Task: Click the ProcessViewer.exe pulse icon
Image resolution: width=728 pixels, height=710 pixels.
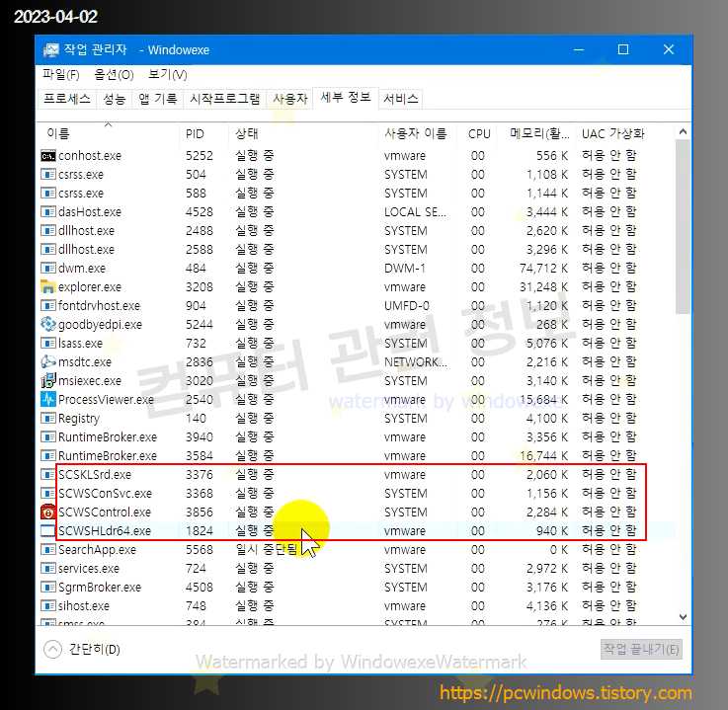Action: (47, 400)
